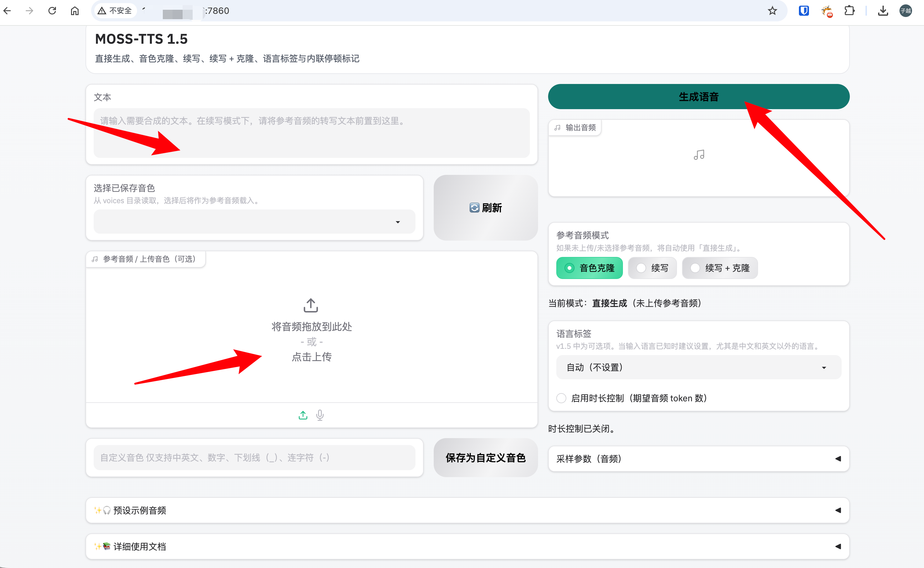Open the 选择已保存音色 dropdown
Screen dimensions: 924x568
pyautogui.click(x=255, y=222)
